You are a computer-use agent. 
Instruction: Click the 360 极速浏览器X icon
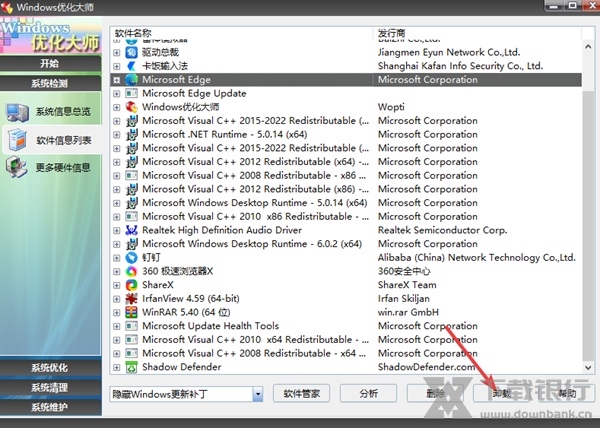pos(131,271)
